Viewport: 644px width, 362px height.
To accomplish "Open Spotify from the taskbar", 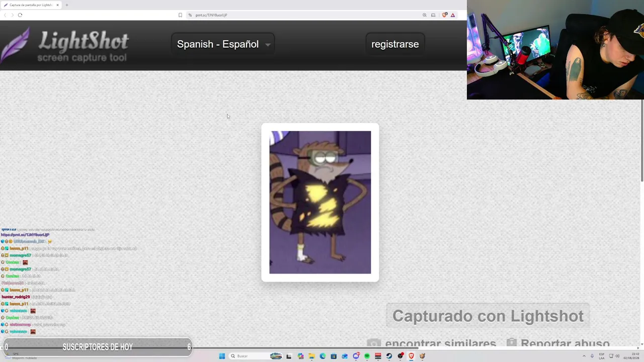I will (367, 356).
